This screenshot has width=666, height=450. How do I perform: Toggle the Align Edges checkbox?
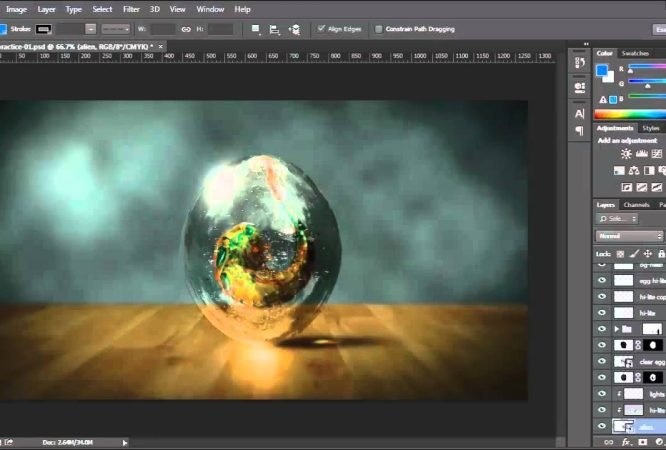click(x=322, y=29)
